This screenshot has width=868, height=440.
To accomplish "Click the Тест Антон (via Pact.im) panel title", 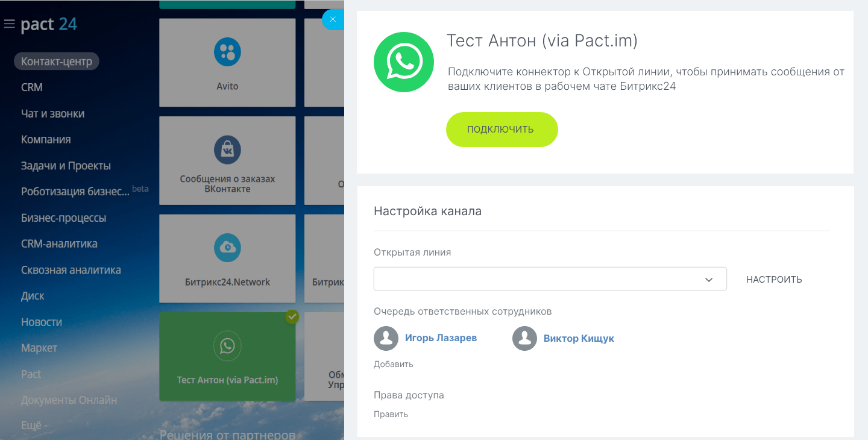I will pyautogui.click(x=542, y=41).
